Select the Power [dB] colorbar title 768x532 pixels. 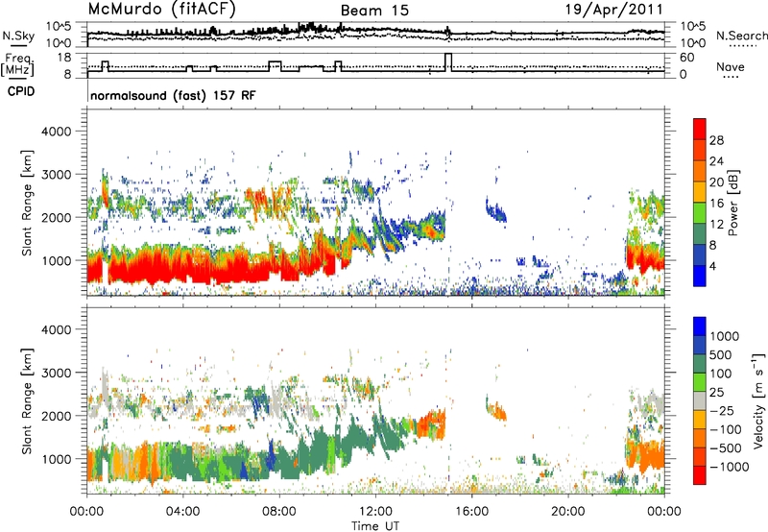coord(732,203)
